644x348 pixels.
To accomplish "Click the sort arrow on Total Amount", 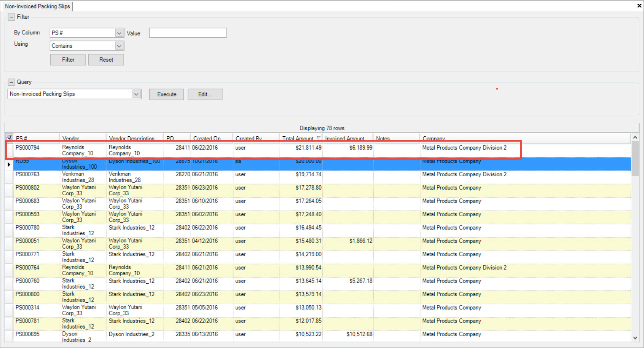I will point(318,138).
